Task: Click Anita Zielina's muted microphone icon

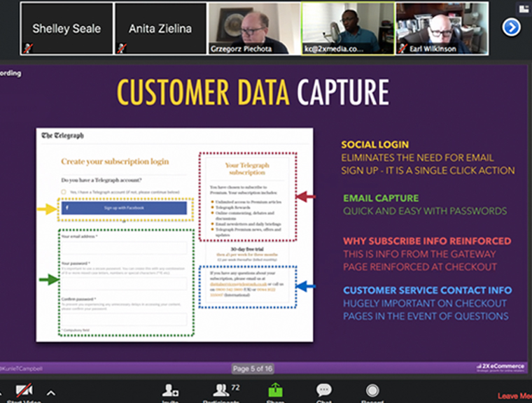Action: (122, 48)
